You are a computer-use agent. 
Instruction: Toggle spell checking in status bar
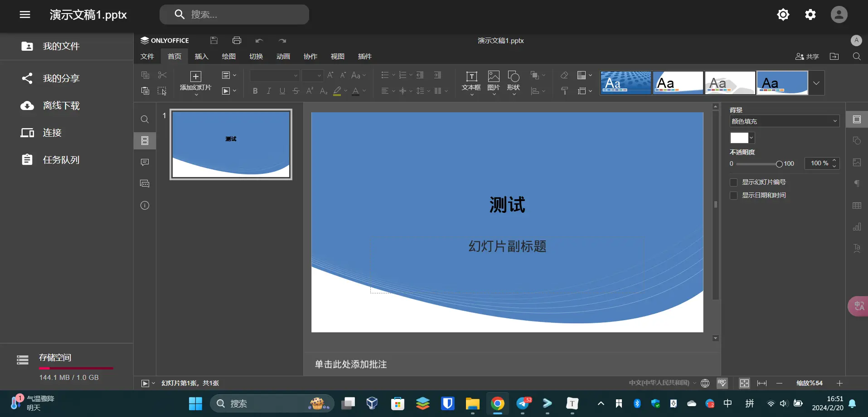click(722, 383)
